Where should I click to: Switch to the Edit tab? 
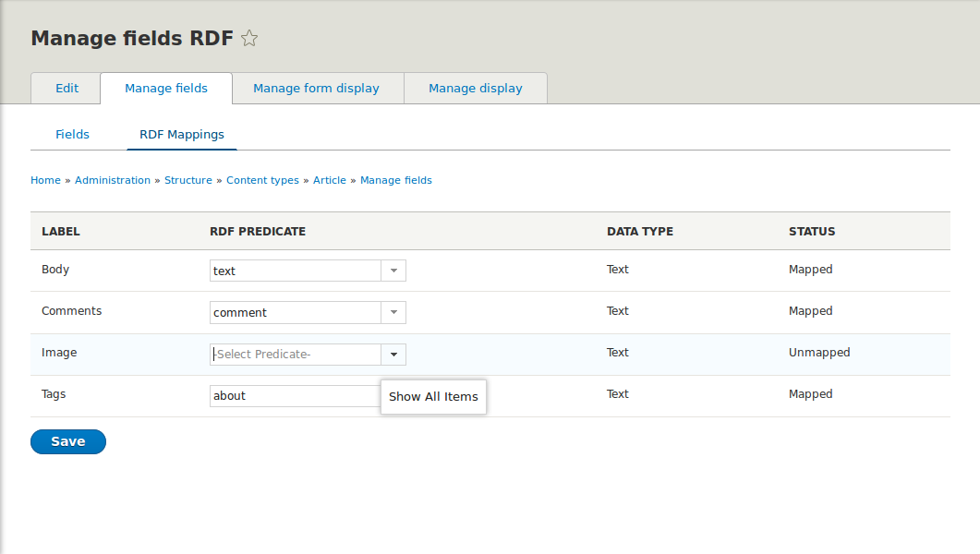(67, 89)
